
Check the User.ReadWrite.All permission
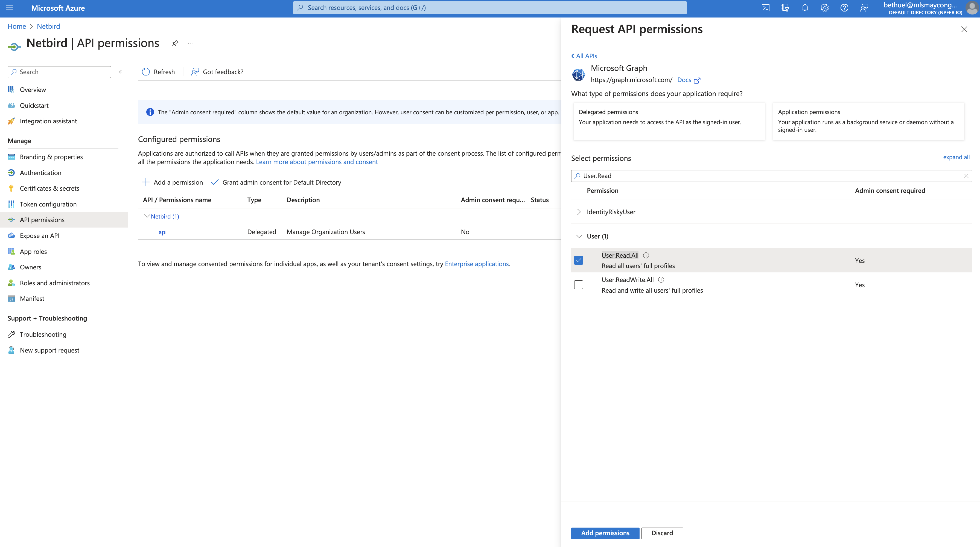click(579, 284)
